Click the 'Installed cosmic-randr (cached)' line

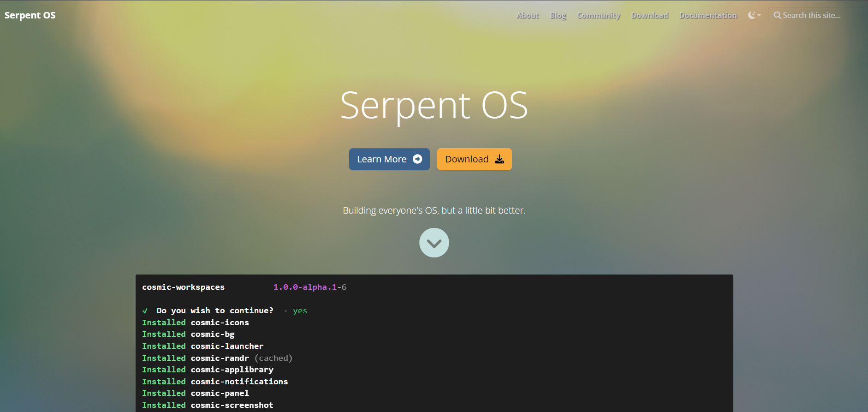pyautogui.click(x=217, y=358)
